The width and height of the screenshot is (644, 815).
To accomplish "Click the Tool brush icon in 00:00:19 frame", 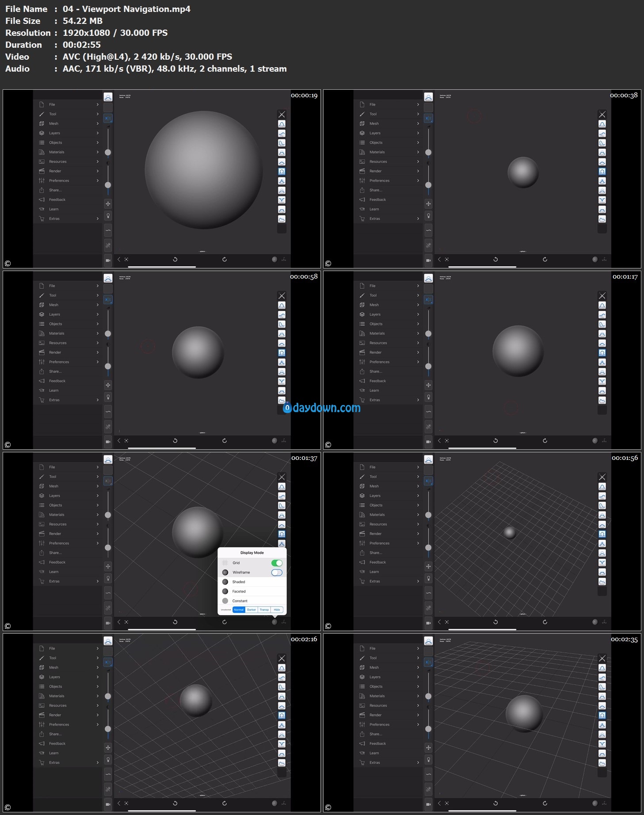I will pyautogui.click(x=42, y=114).
